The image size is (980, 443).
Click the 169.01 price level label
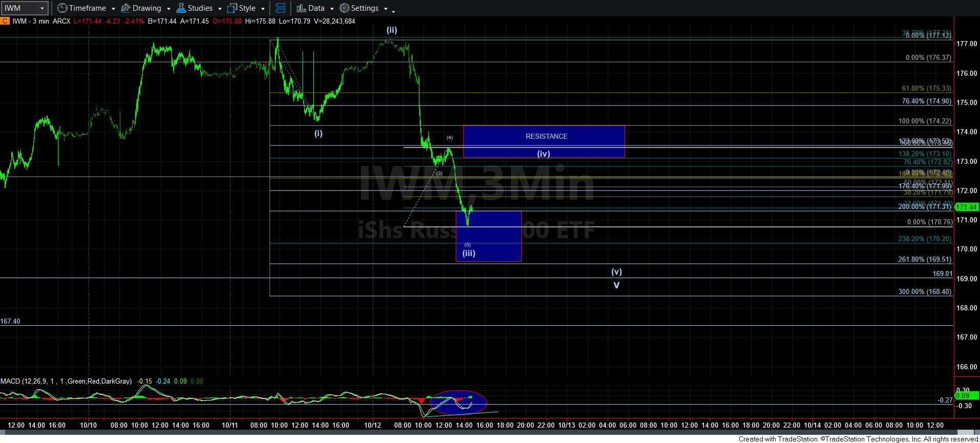tap(942, 274)
